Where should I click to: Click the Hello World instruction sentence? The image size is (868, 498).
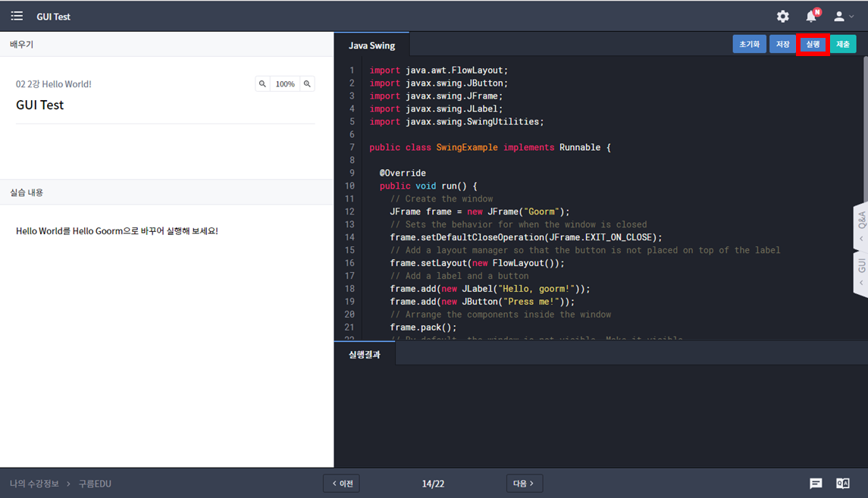coord(117,230)
